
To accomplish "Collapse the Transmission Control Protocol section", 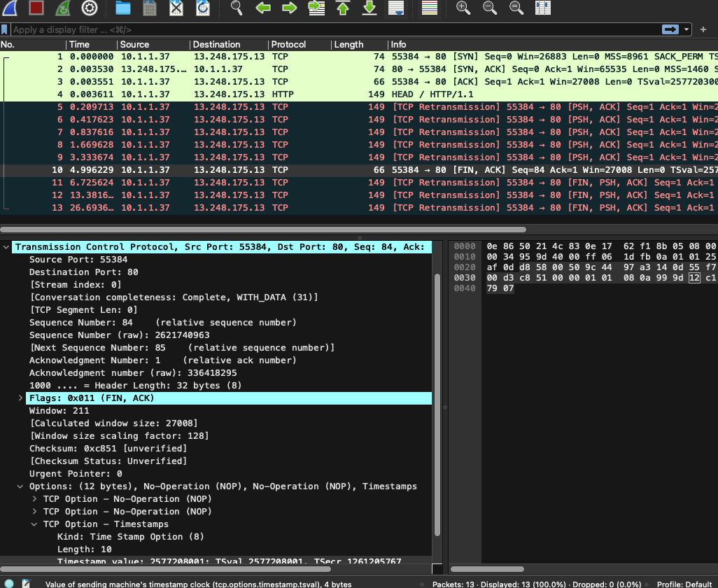I will (x=6, y=246).
